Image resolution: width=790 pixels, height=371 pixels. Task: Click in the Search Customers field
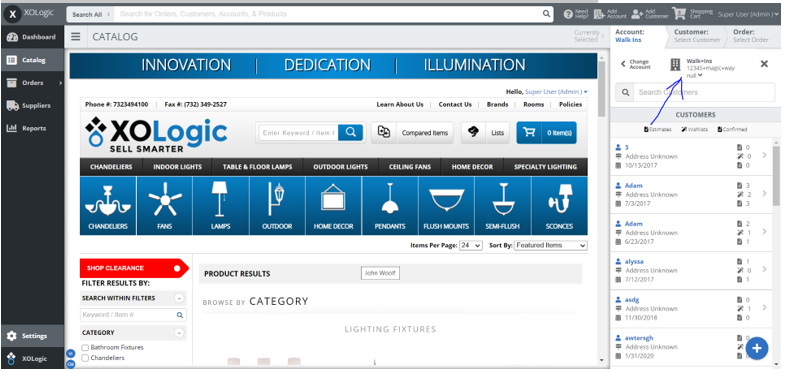pos(704,92)
